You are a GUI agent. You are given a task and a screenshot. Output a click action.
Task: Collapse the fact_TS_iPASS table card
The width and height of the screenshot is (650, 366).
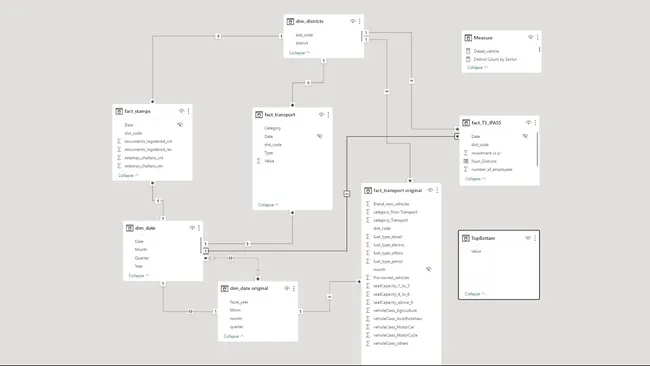coord(475,179)
